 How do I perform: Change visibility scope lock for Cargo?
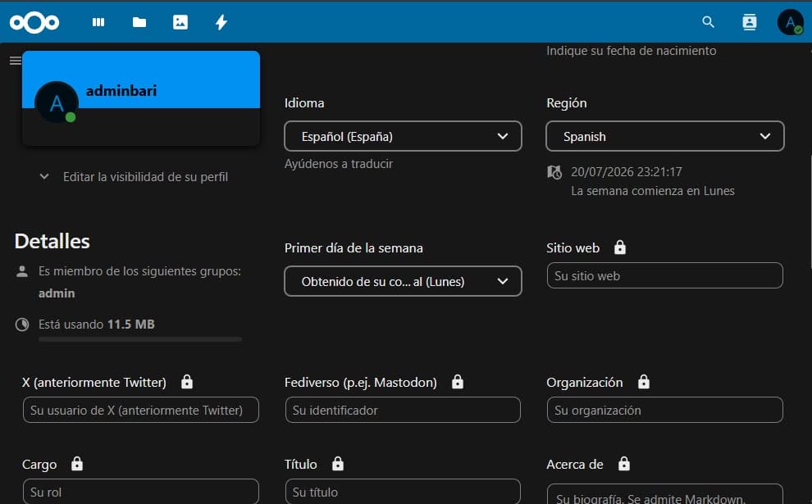77,464
